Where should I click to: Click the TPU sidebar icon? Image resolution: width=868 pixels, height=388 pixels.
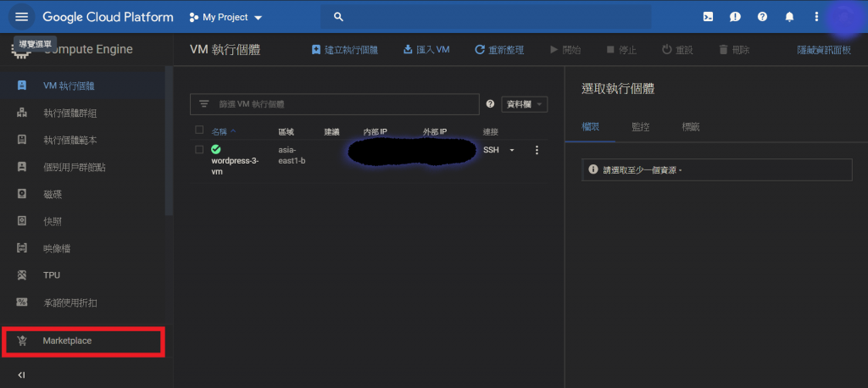tap(21, 275)
